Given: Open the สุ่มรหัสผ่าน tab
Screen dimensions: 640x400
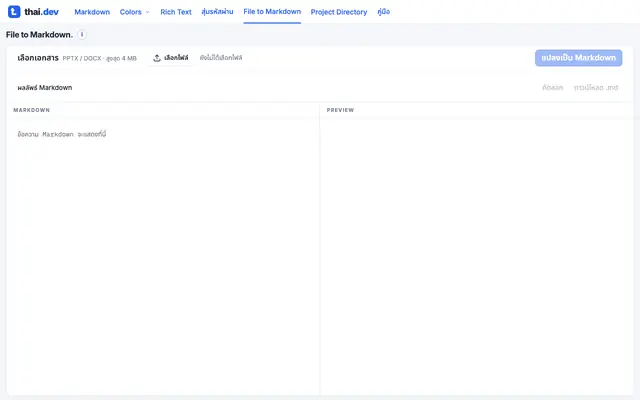Looking at the screenshot, I should [217, 12].
